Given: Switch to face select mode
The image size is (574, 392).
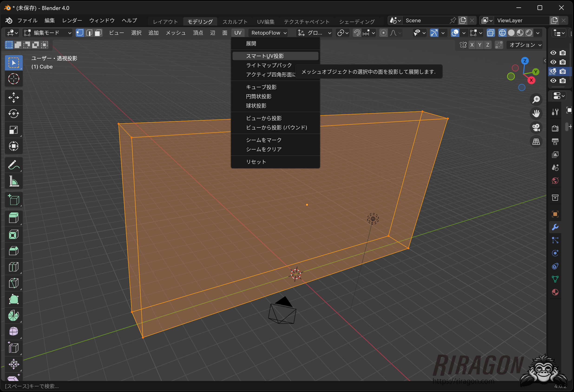Looking at the screenshot, I should 98,33.
